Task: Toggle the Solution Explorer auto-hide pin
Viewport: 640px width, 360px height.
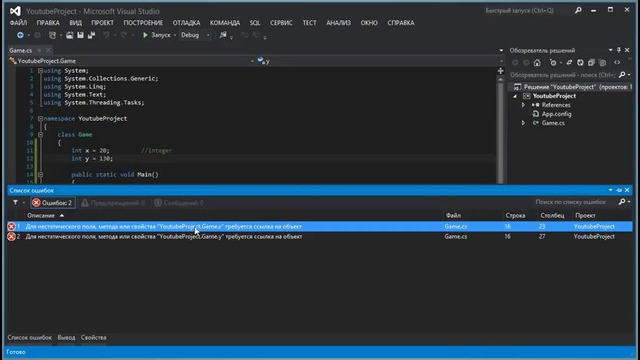Action: (x=619, y=50)
